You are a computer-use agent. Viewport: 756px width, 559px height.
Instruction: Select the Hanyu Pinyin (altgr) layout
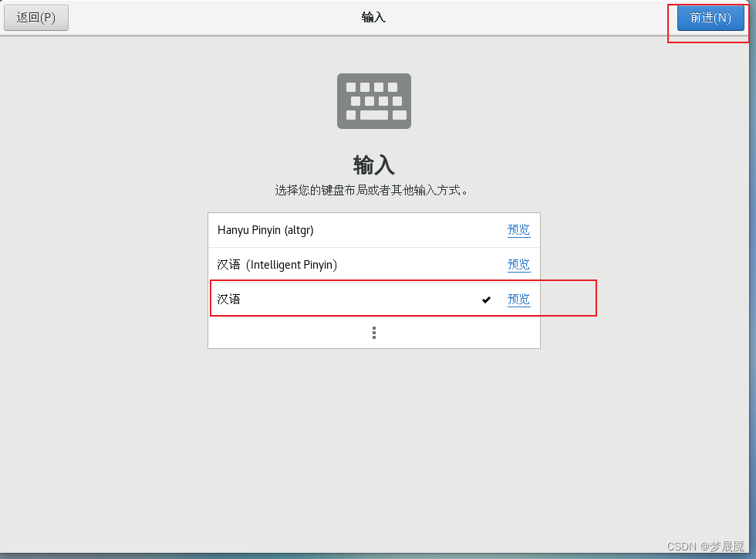(373, 230)
